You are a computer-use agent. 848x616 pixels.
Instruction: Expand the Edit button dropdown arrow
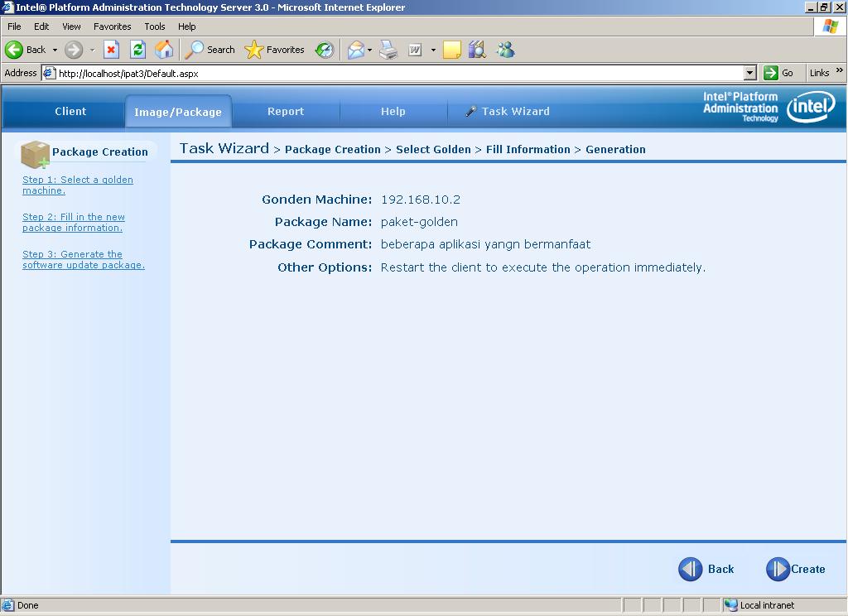[x=433, y=50]
